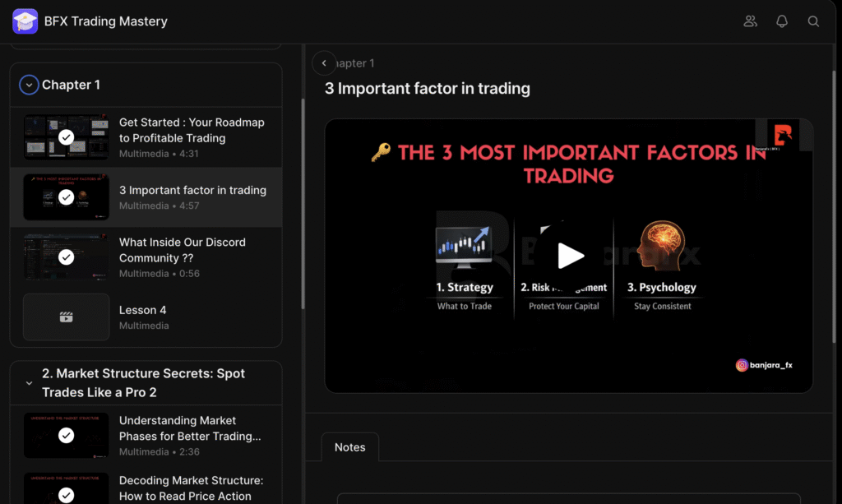Open What Inside Our Discord Community lesson

[182, 250]
